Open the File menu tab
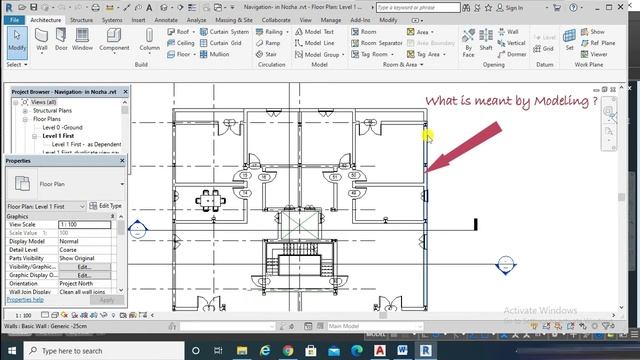Viewport: 640px width, 360px height. [14, 20]
